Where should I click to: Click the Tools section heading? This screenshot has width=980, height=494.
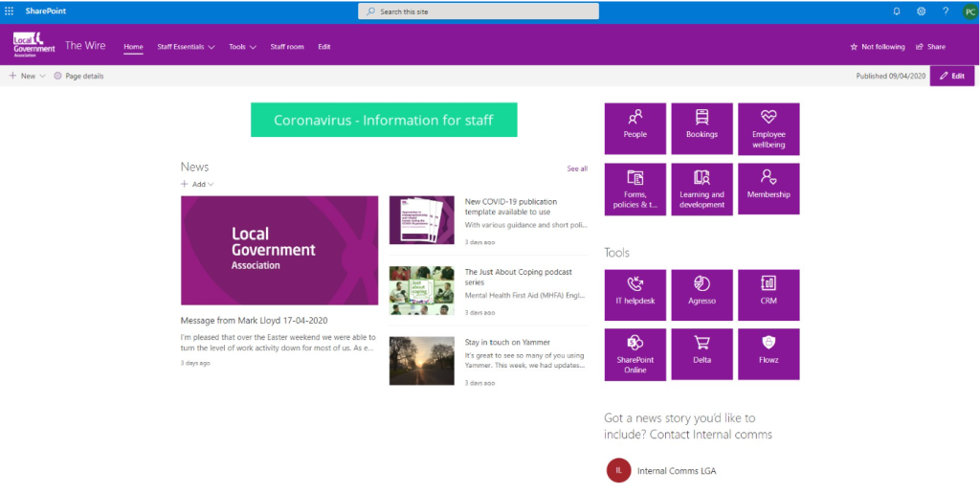(x=617, y=253)
